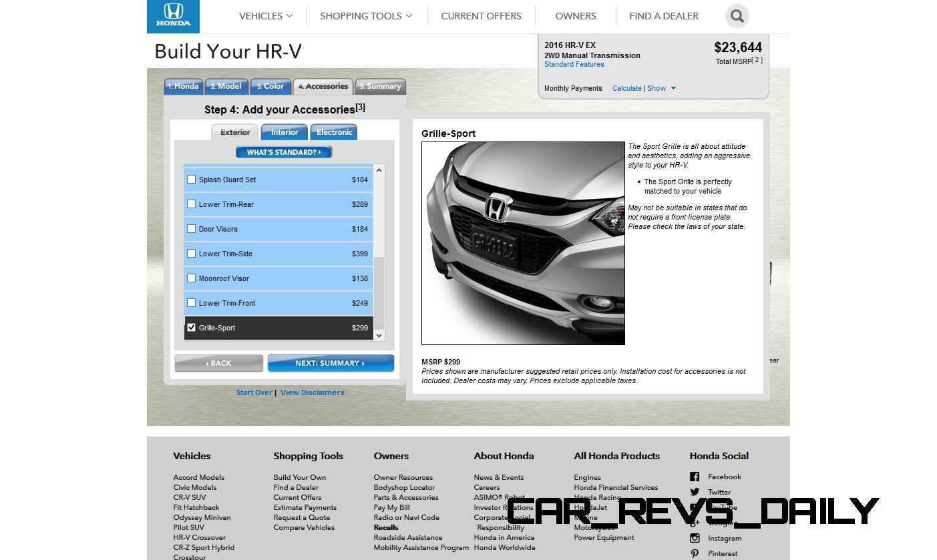Open Honda Worldwide footer link
The image size is (937, 560).
tap(505, 547)
